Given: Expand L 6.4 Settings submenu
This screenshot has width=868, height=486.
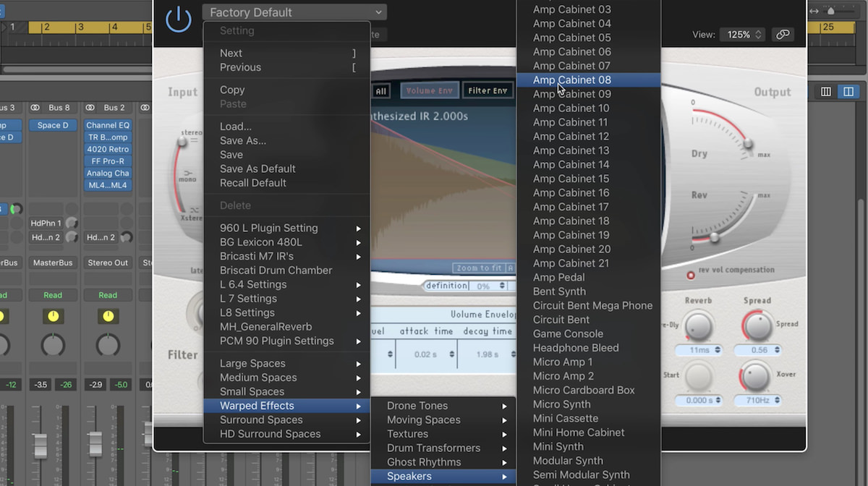Looking at the screenshot, I should [x=287, y=284].
